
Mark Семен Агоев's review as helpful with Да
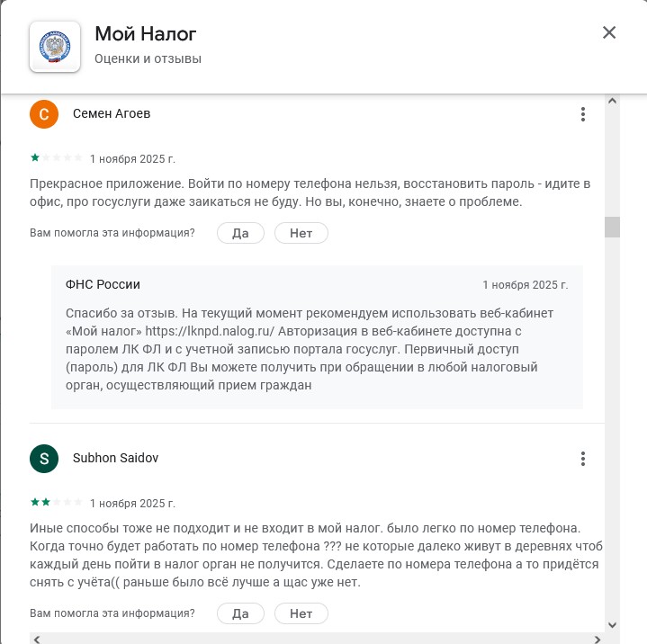(240, 233)
